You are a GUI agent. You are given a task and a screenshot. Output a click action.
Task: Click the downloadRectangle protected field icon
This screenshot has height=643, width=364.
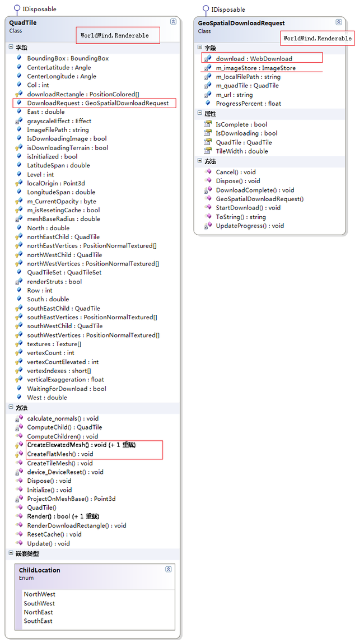pyautogui.click(x=19, y=94)
